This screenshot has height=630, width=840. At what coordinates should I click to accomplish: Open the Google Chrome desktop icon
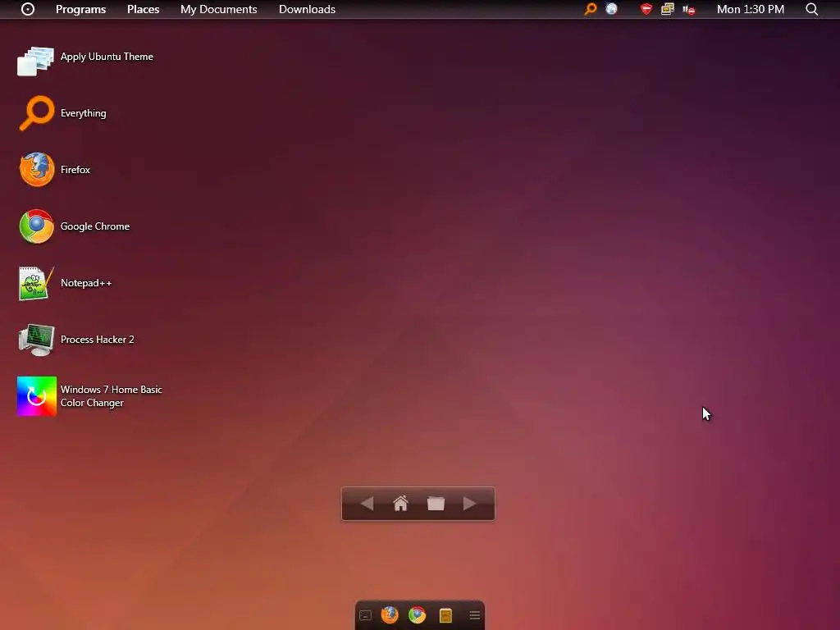[36, 226]
